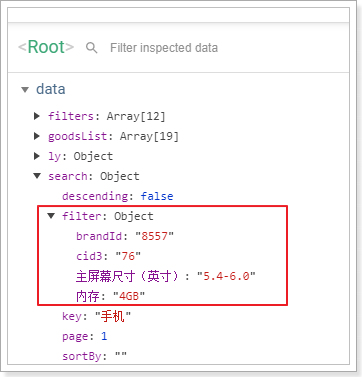Screen dimensions: 362x377
Task: Toggle the descending false value
Action: [157, 196]
